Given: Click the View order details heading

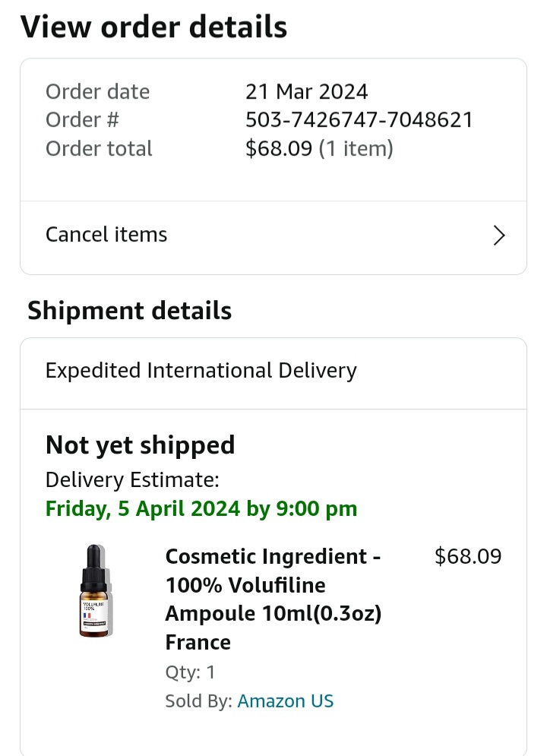Looking at the screenshot, I should [154, 26].
